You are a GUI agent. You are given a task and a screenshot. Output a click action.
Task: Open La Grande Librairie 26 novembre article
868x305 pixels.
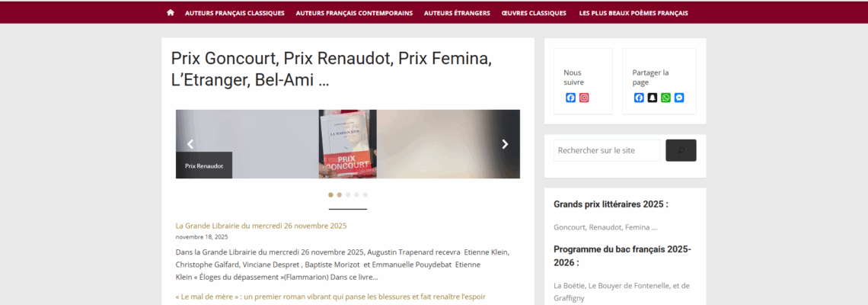coord(261,226)
